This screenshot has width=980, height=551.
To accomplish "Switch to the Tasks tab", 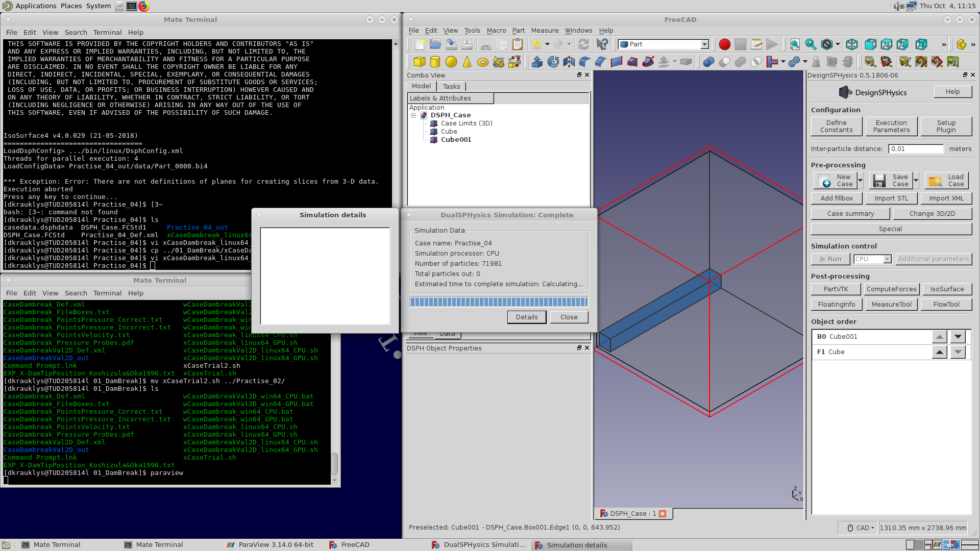I will pyautogui.click(x=451, y=86).
